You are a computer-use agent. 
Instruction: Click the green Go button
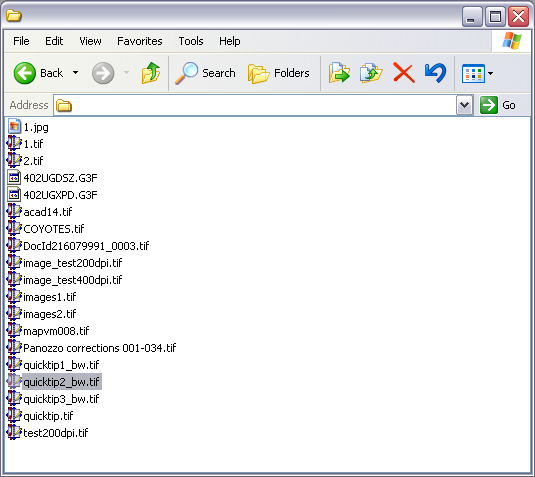pos(498,105)
